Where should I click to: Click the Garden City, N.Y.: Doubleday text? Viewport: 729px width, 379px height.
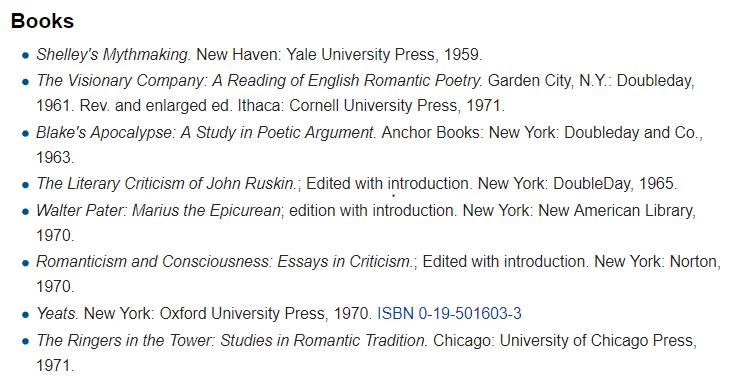(x=591, y=81)
